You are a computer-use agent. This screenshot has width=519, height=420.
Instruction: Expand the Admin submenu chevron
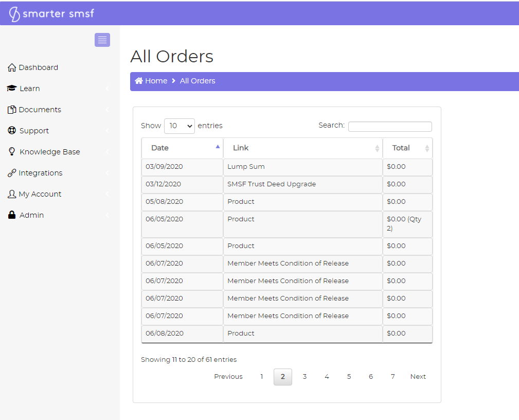pyautogui.click(x=107, y=215)
